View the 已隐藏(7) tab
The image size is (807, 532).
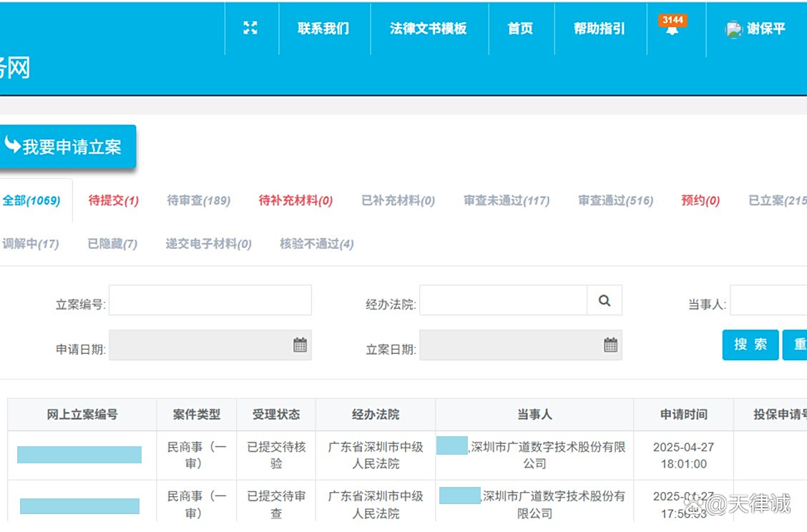[x=111, y=244]
